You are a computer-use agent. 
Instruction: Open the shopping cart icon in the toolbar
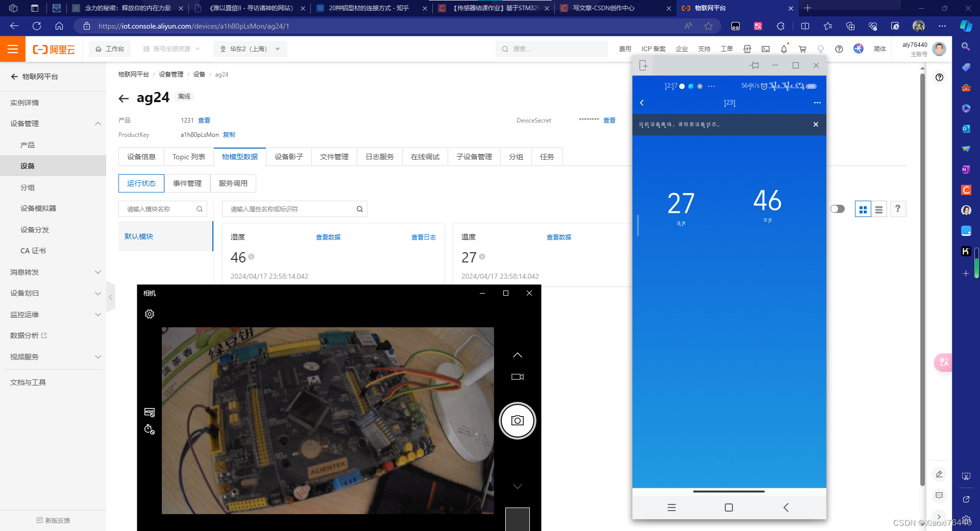(x=802, y=49)
